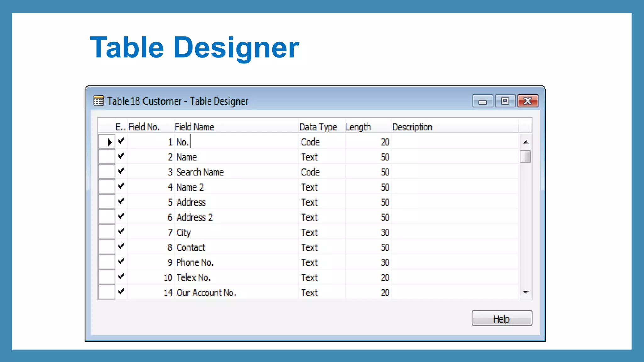
Task: Minimize the Table Designer window
Action: click(482, 101)
